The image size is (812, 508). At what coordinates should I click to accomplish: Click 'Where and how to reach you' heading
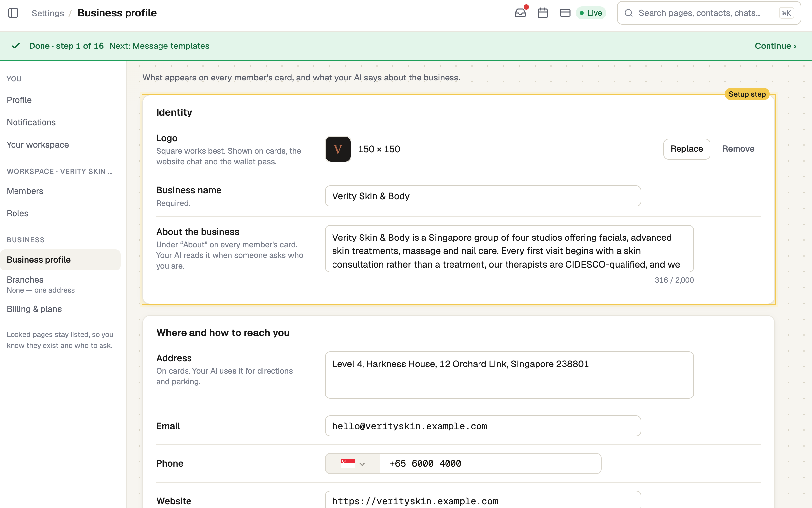[223, 333]
